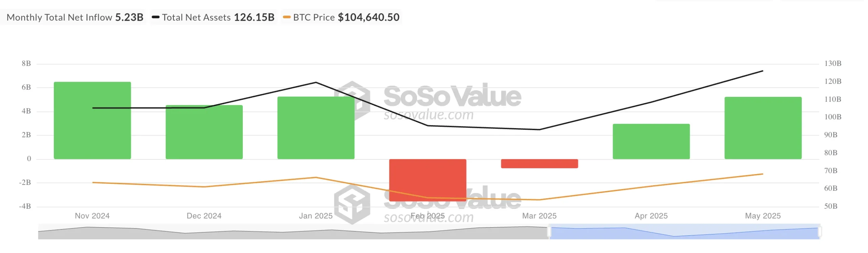Click the left handle of the range slider
868x253 pixels.
click(549, 232)
